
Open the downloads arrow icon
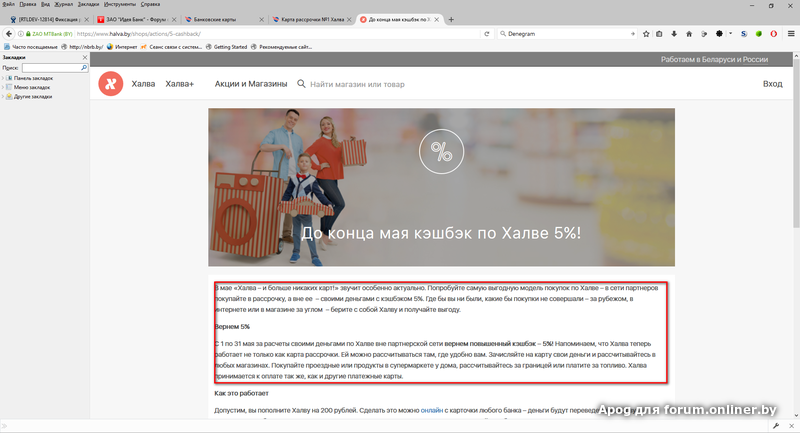674,34
